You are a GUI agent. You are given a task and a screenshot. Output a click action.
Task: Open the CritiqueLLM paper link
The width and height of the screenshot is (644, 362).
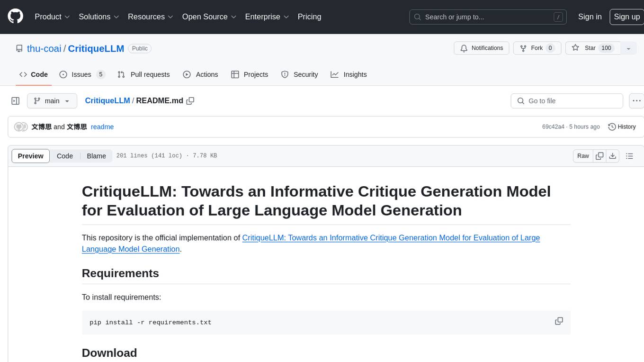click(311, 243)
